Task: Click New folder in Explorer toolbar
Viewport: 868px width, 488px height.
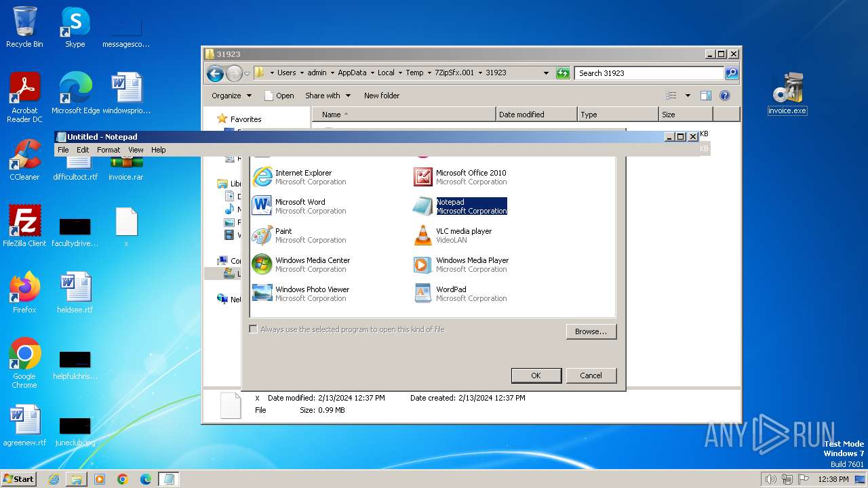Action: click(x=382, y=96)
